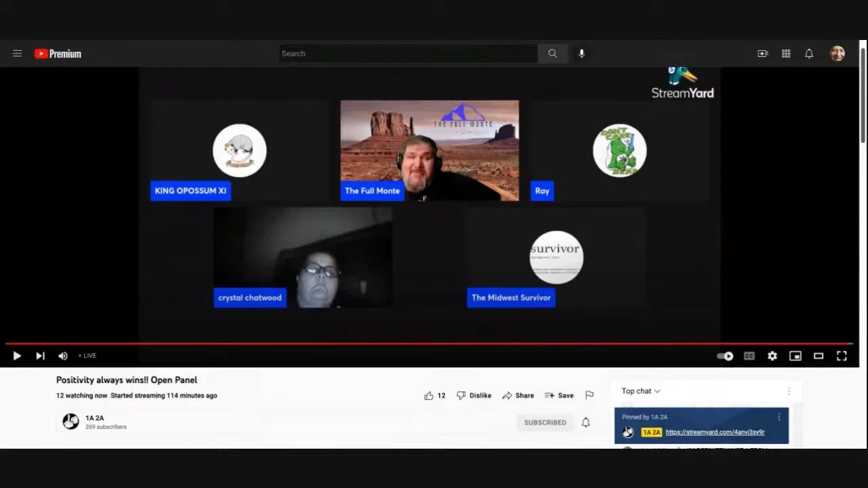Image resolution: width=868 pixels, height=488 pixels.
Task: Click the search magnifier button
Action: [553, 54]
